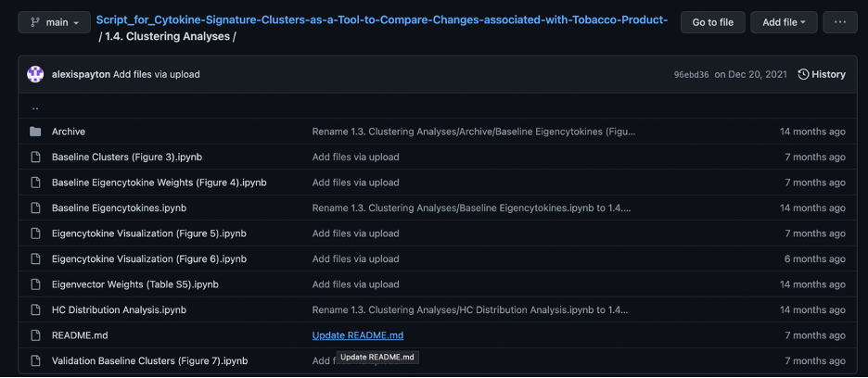Click alexispayton's avatar image
The image size is (868, 378).
35,74
